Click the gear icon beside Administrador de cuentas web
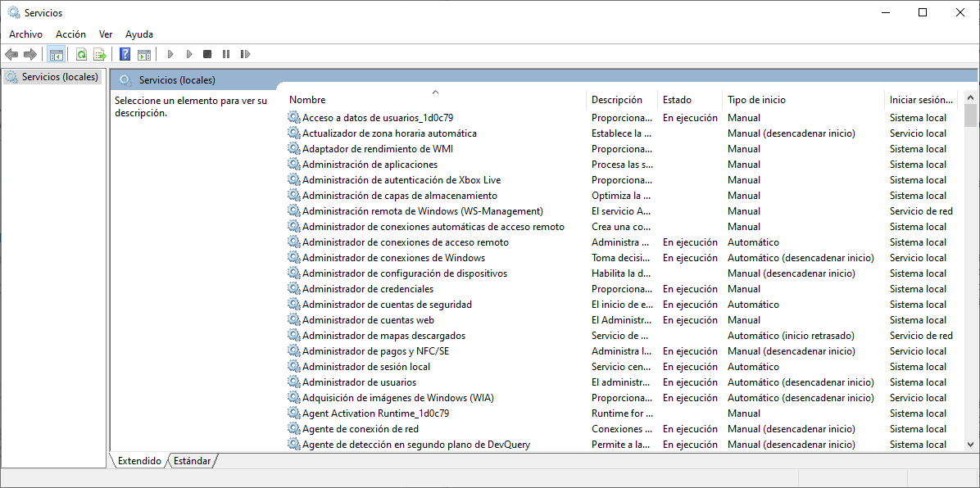Image resolution: width=980 pixels, height=488 pixels. click(x=293, y=320)
